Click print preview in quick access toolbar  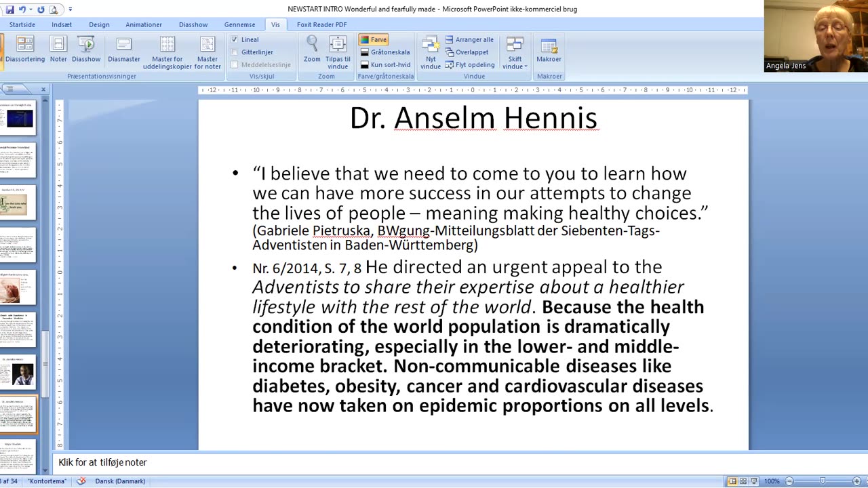click(54, 9)
